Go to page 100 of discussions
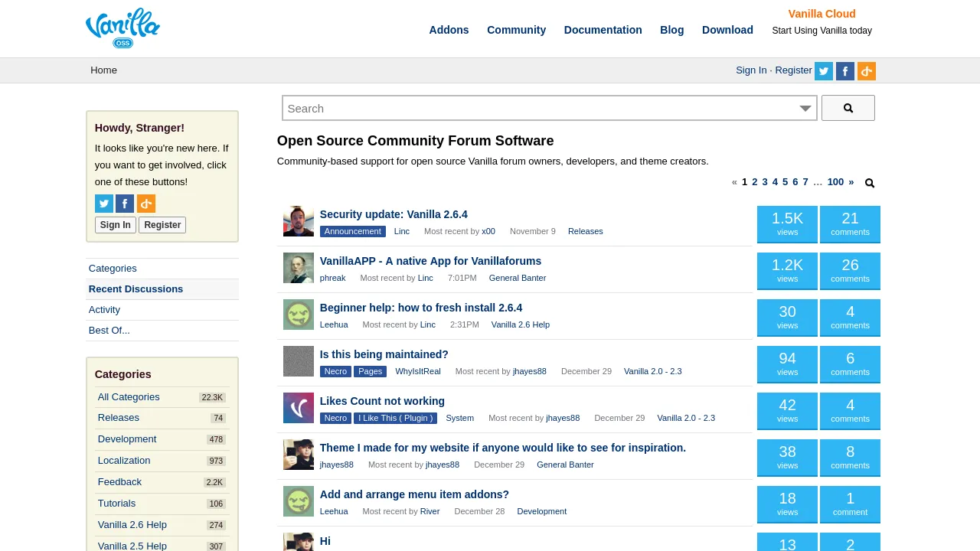 [835, 182]
